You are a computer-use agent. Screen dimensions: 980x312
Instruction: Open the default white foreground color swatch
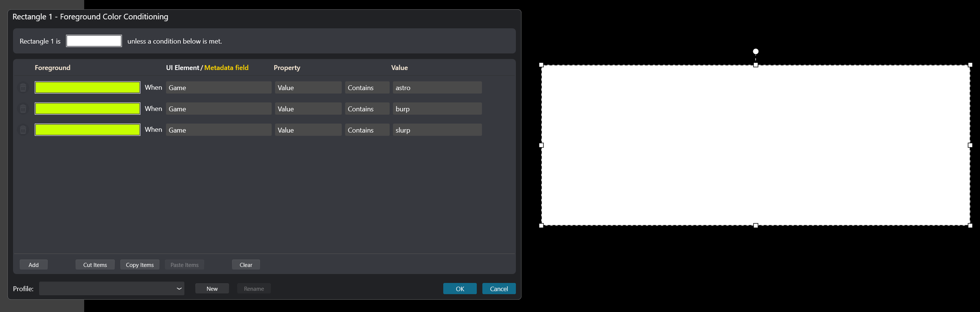pos(94,41)
